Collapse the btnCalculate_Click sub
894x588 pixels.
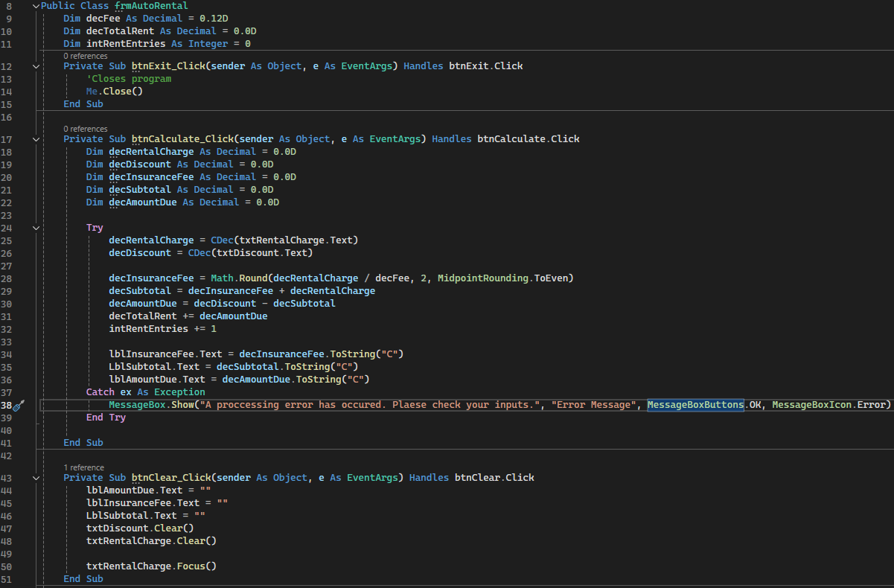click(x=36, y=139)
